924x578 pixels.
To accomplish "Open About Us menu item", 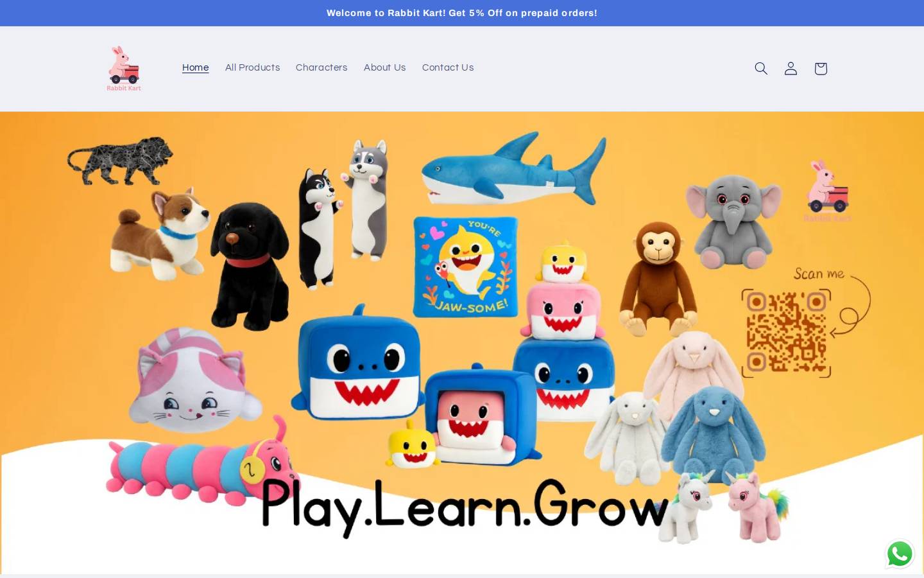I will click(384, 67).
